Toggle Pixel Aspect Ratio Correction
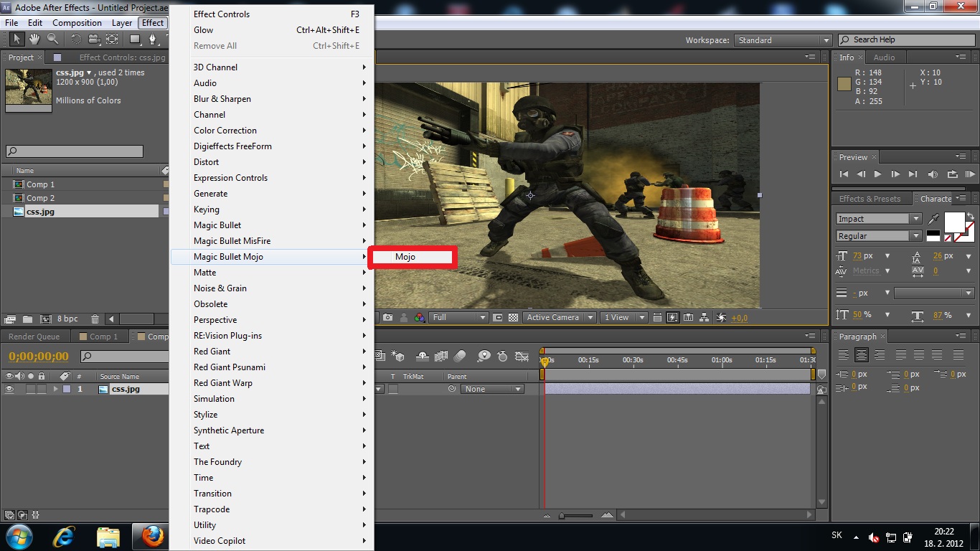The image size is (980, 551). pos(656,317)
